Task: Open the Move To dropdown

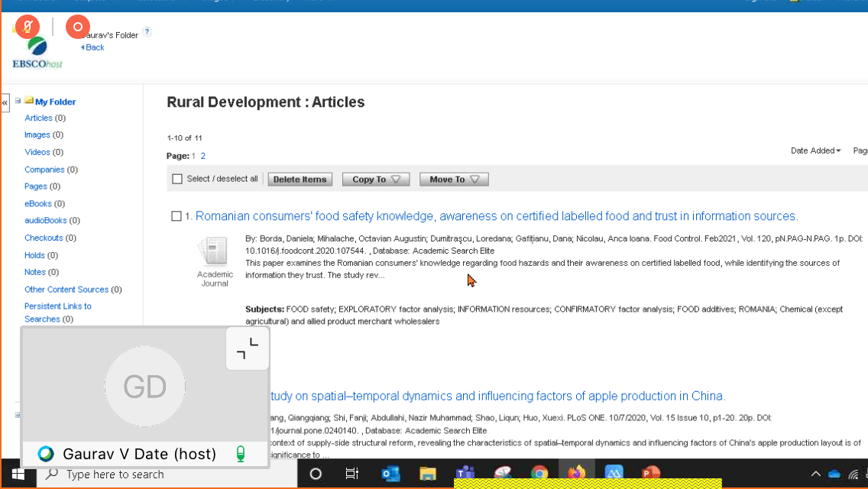Action: click(x=453, y=179)
